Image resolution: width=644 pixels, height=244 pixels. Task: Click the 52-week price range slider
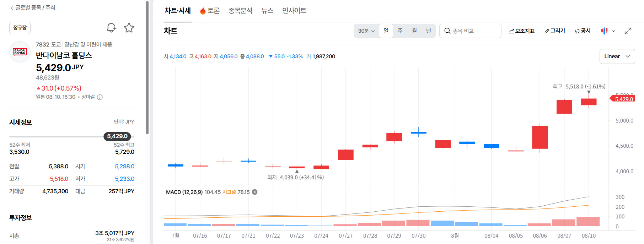[x=72, y=136]
